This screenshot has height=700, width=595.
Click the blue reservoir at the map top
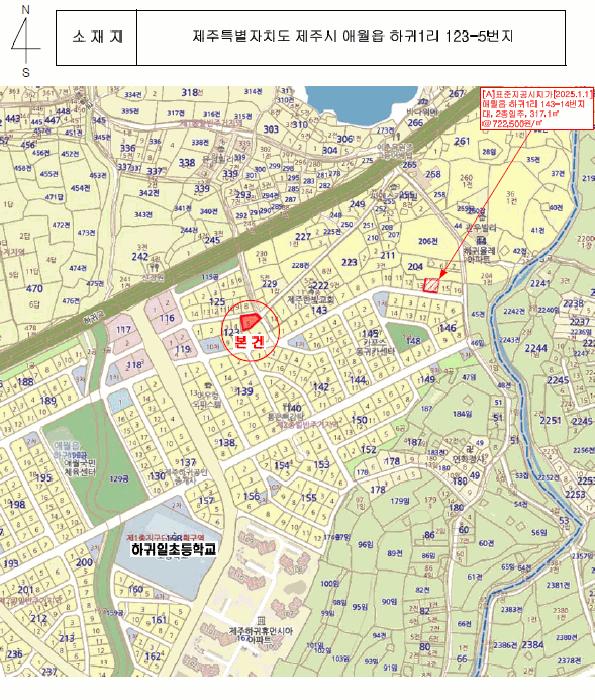click(x=361, y=104)
